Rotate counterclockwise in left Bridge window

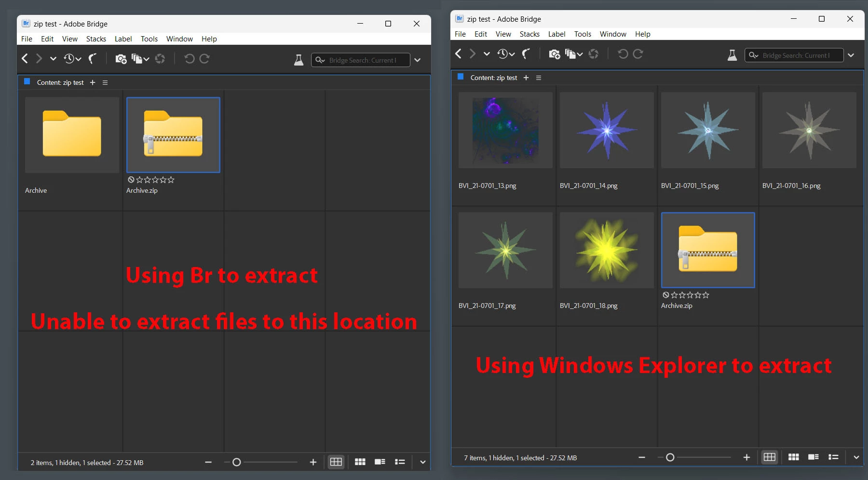coord(190,59)
